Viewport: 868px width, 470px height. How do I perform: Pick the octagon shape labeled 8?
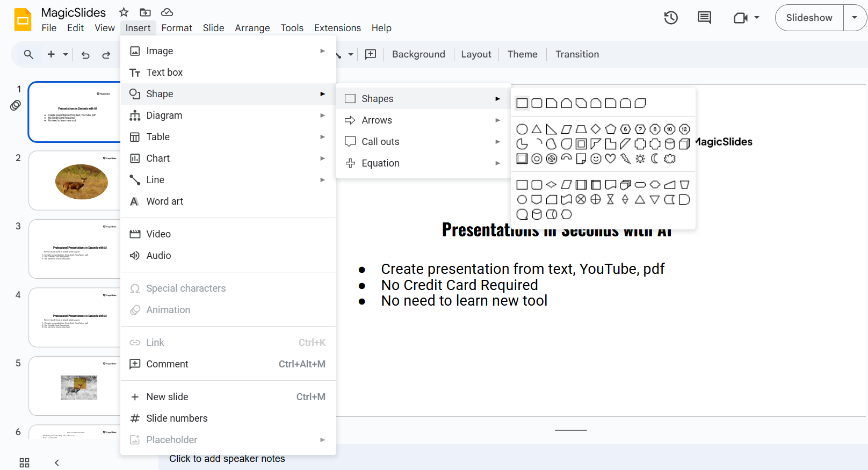[x=655, y=129]
